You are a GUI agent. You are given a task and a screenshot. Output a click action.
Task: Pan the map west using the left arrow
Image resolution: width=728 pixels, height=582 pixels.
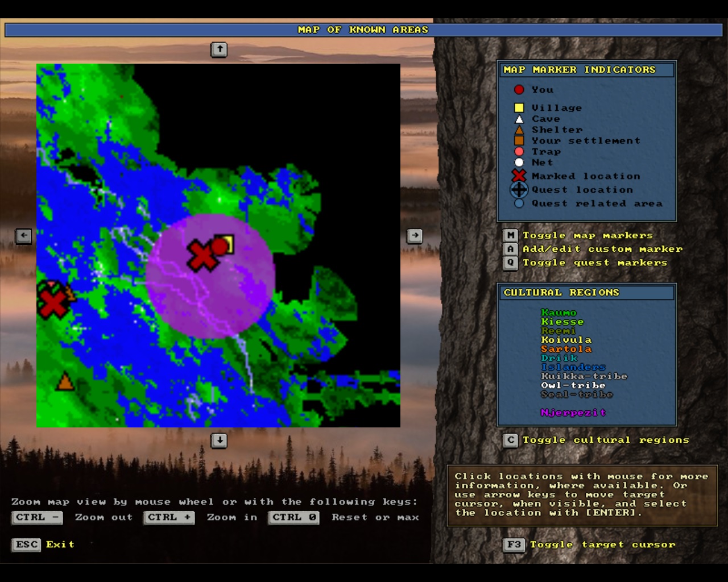click(x=23, y=235)
